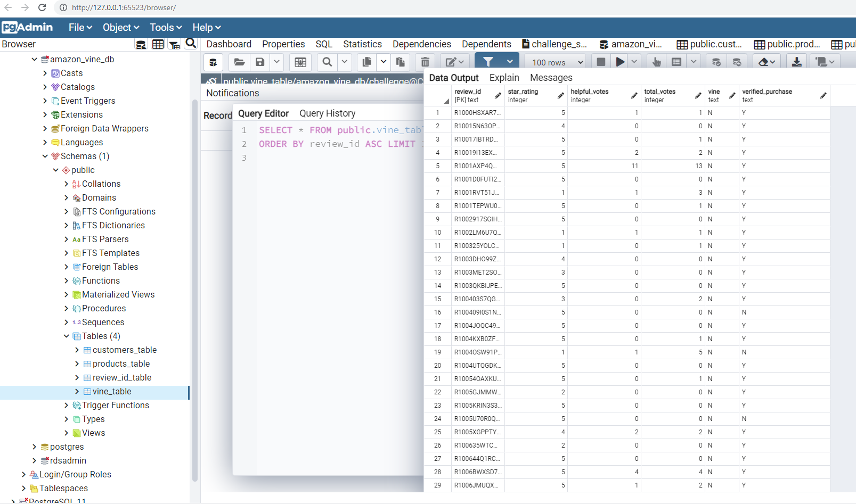
Task: Click the Delete rows trash icon
Action: [x=425, y=62]
